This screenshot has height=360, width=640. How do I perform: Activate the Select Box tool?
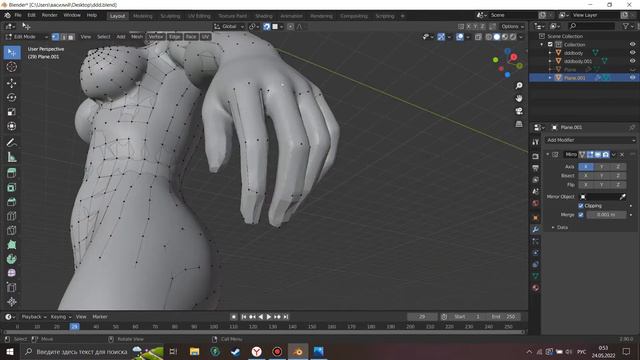(x=11, y=52)
